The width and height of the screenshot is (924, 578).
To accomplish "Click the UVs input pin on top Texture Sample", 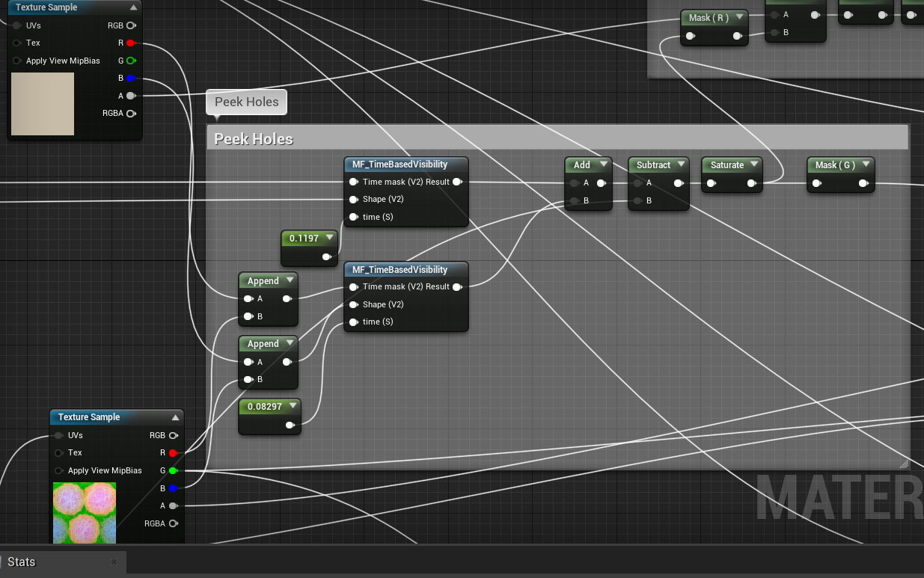I will (16, 25).
